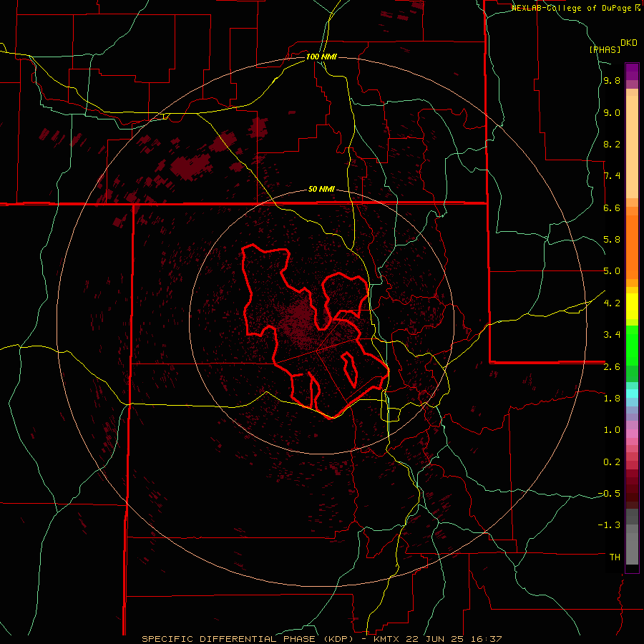Pick the solid orange color bar segment

[x=632, y=248]
